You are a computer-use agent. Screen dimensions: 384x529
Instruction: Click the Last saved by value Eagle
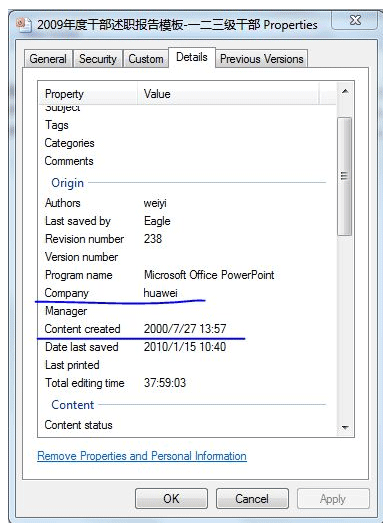157,221
